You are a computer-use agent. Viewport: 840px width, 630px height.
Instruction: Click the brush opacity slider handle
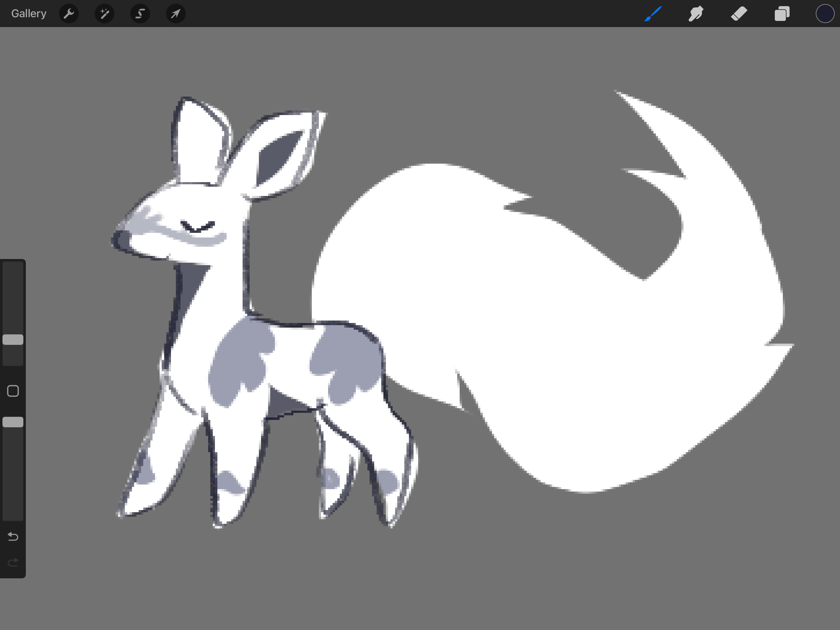[x=13, y=422]
